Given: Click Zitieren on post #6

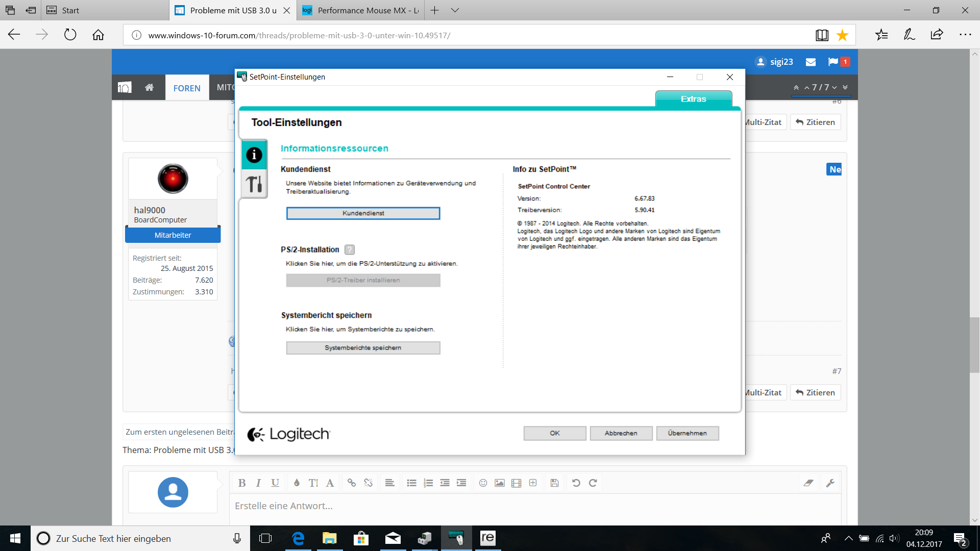Looking at the screenshot, I should tap(815, 122).
